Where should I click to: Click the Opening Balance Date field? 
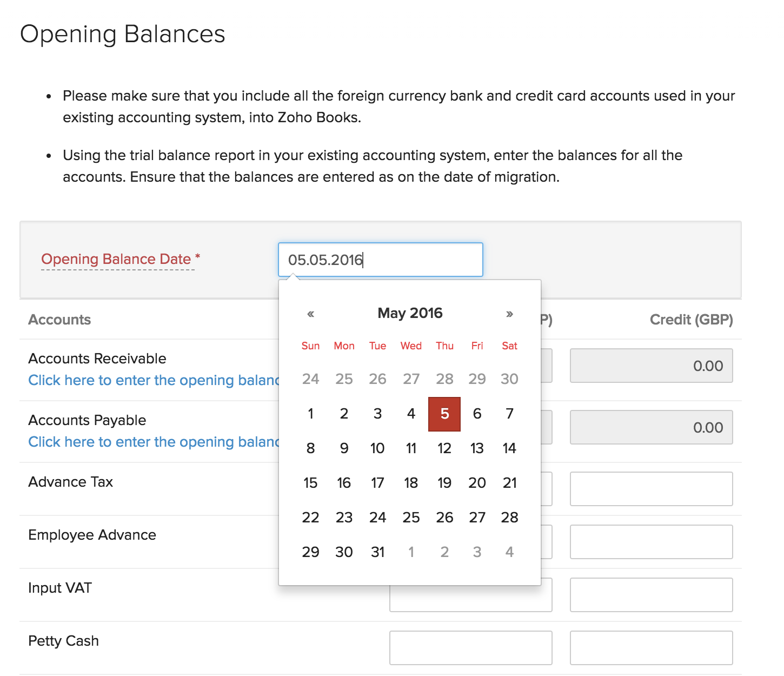tap(380, 260)
